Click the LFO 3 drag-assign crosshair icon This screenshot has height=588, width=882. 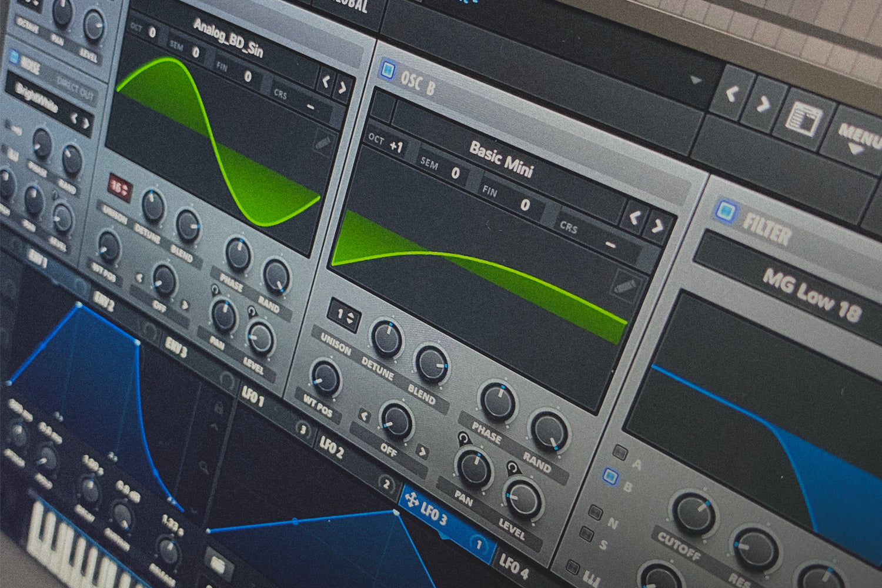click(x=411, y=501)
